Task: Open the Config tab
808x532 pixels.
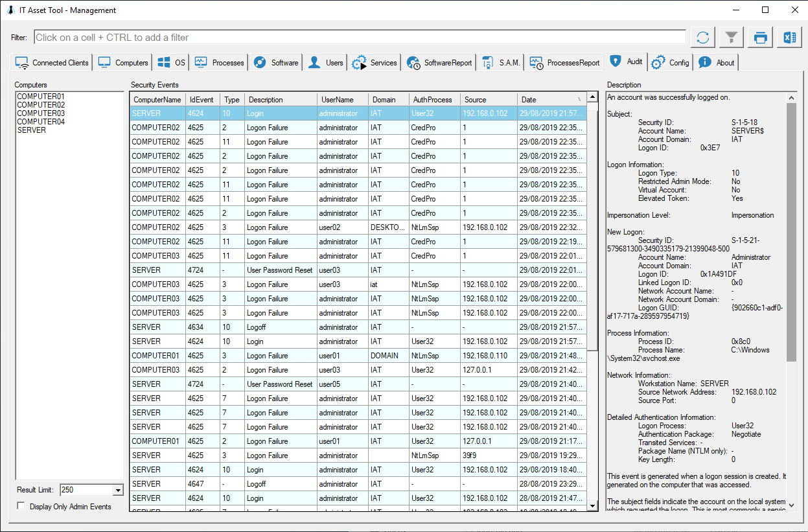Action: 671,63
